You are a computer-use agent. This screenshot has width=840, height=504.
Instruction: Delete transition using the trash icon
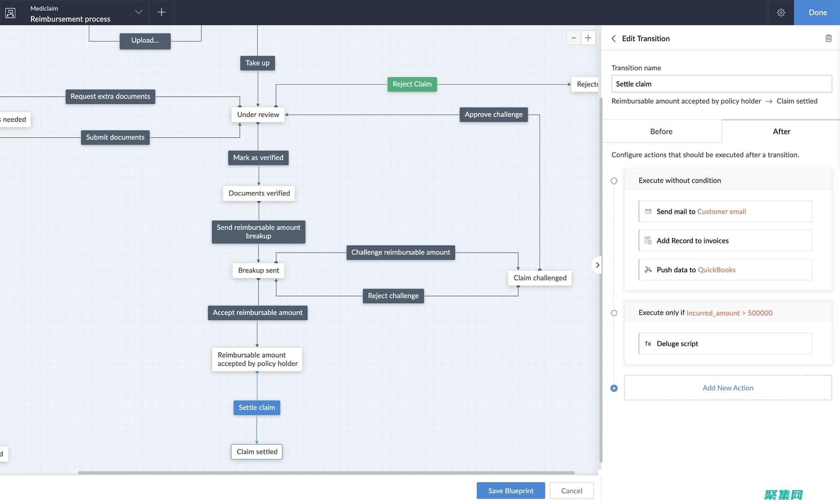coord(828,38)
